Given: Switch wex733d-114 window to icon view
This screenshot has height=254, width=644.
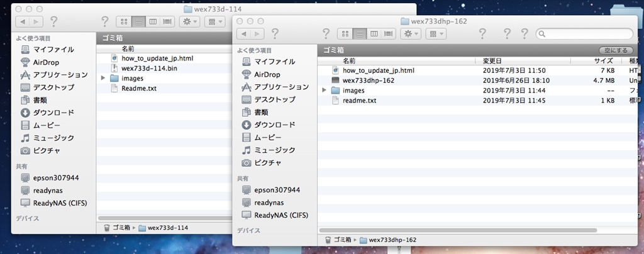Looking at the screenshot, I should (x=124, y=21).
